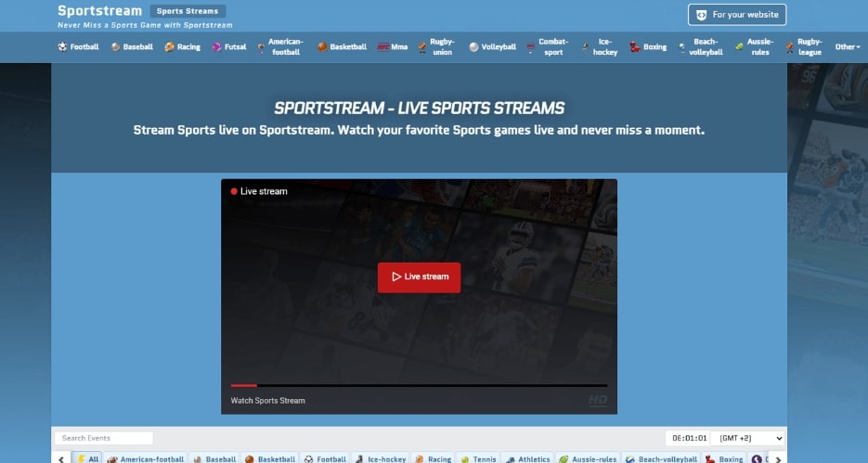Open Combat-sport in the navigation bar
This screenshot has width=868, height=463.
548,47
